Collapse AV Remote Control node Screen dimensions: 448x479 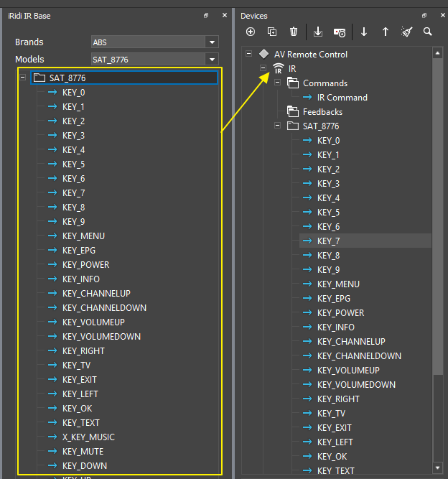point(249,54)
